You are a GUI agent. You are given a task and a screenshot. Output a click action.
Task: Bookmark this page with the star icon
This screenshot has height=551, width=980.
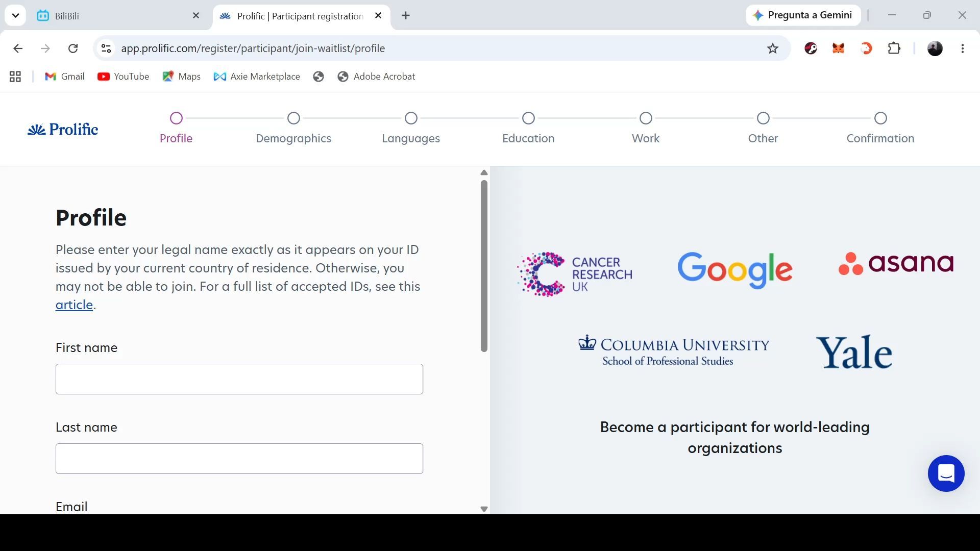[x=773, y=48]
